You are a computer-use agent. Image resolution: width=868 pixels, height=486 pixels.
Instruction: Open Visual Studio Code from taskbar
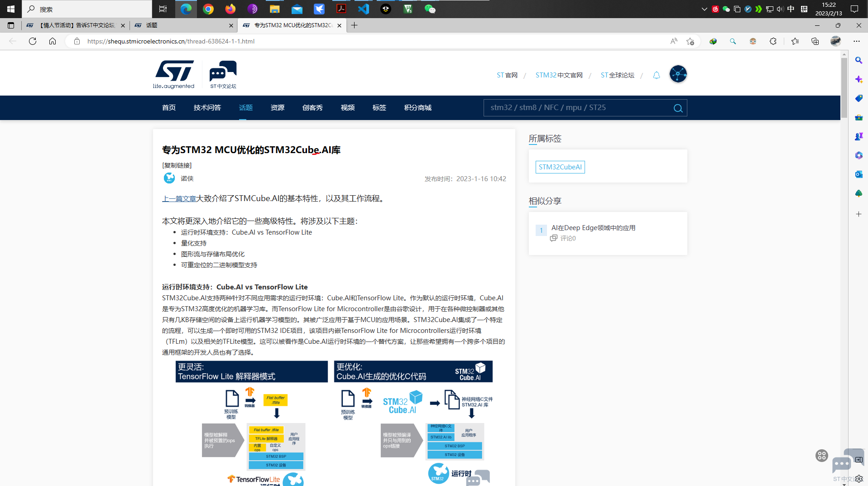pyautogui.click(x=364, y=9)
